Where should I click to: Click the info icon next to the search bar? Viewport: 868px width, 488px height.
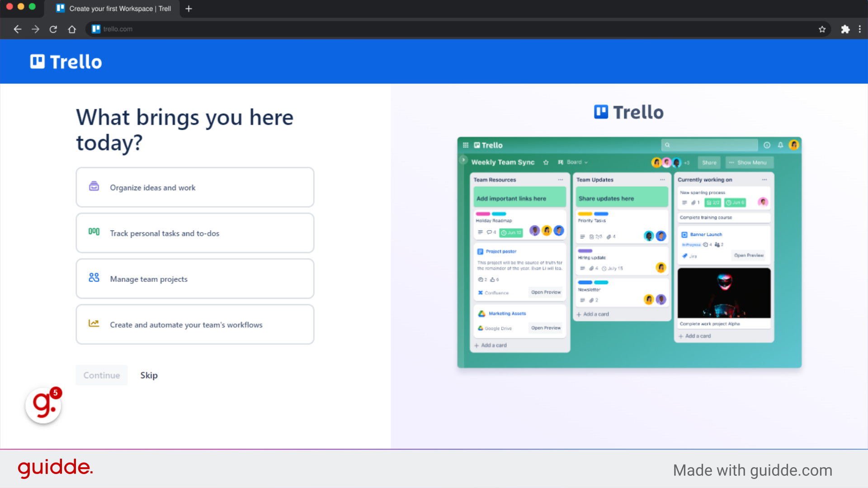coord(766,145)
